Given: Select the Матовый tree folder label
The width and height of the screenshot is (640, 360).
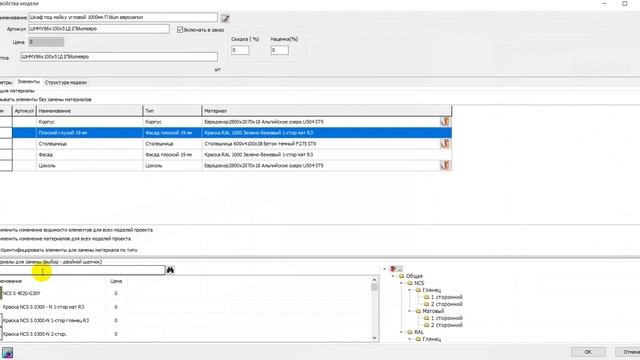Looking at the screenshot, I should pyautogui.click(x=433, y=311).
